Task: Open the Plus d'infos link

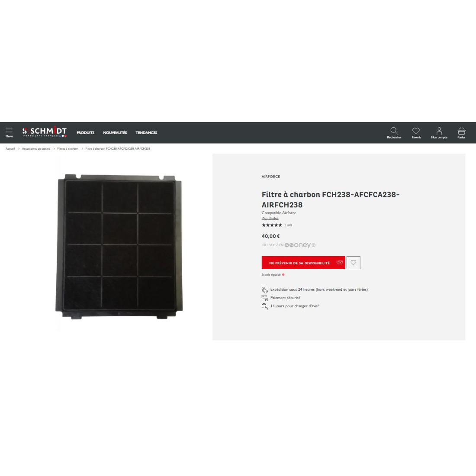Action: 270,218
